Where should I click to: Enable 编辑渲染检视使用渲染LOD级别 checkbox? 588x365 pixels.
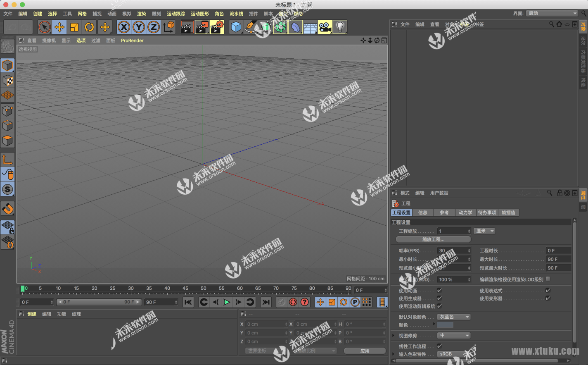[548, 279]
